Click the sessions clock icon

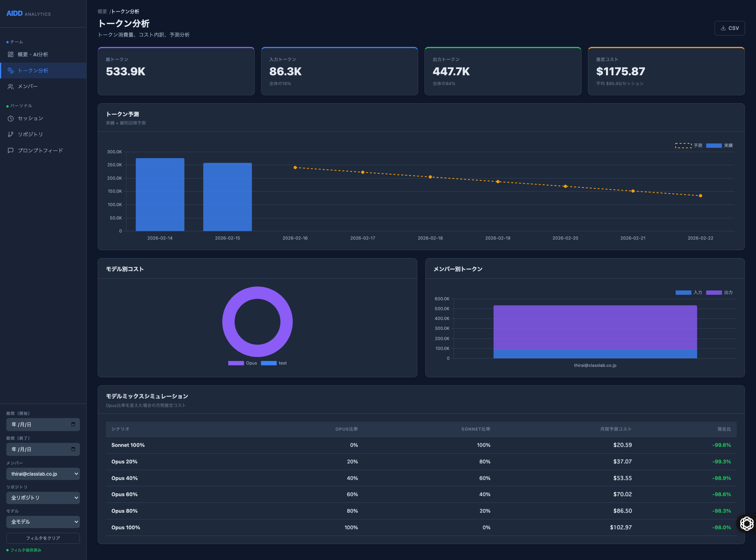click(11, 119)
